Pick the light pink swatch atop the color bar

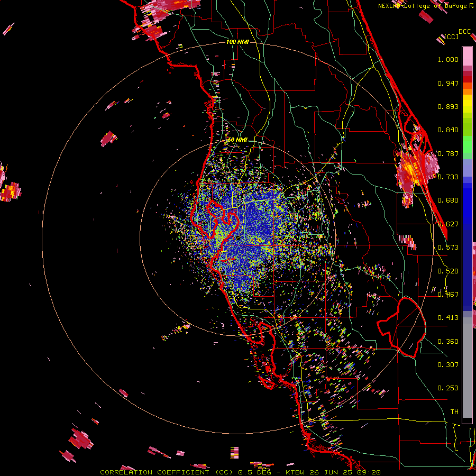467,56
